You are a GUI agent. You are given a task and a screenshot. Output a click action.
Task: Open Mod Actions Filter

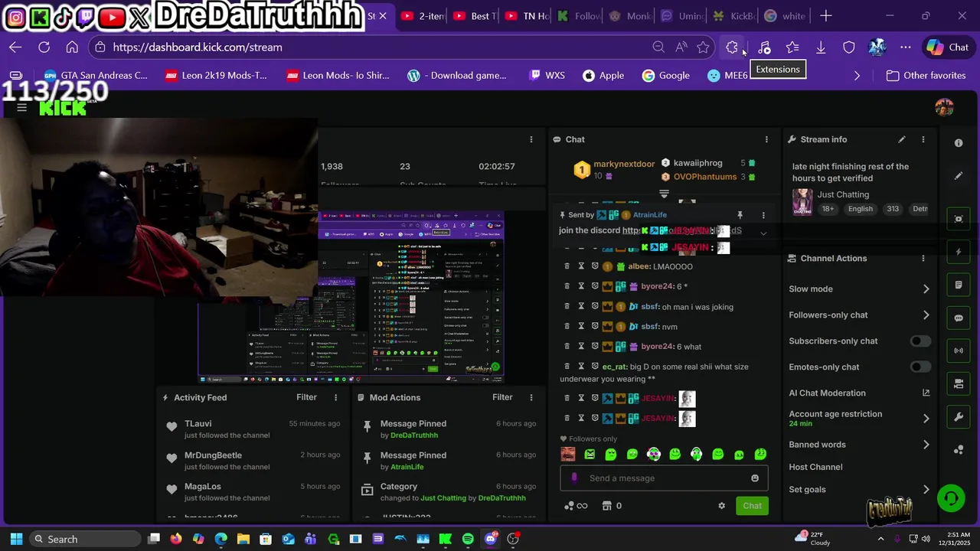point(502,397)
